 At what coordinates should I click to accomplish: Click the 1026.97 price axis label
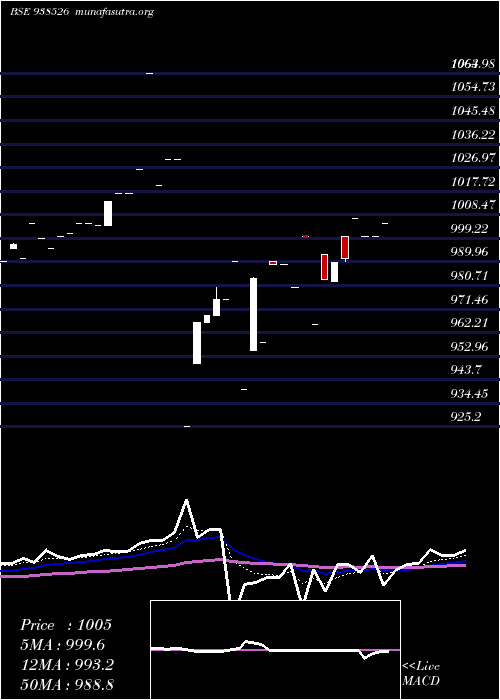tap(473, 158)
